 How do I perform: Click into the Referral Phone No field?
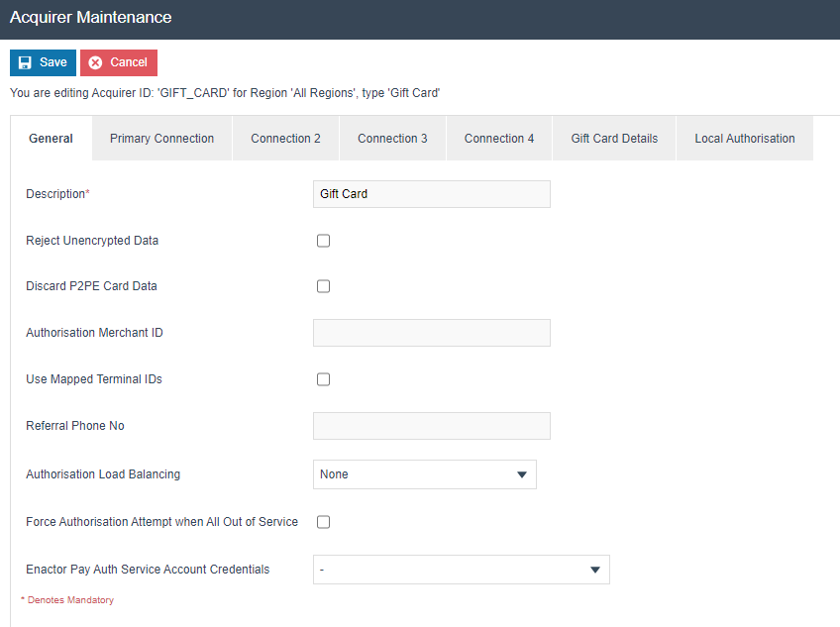pyautogui.click(x=431, y=426)
